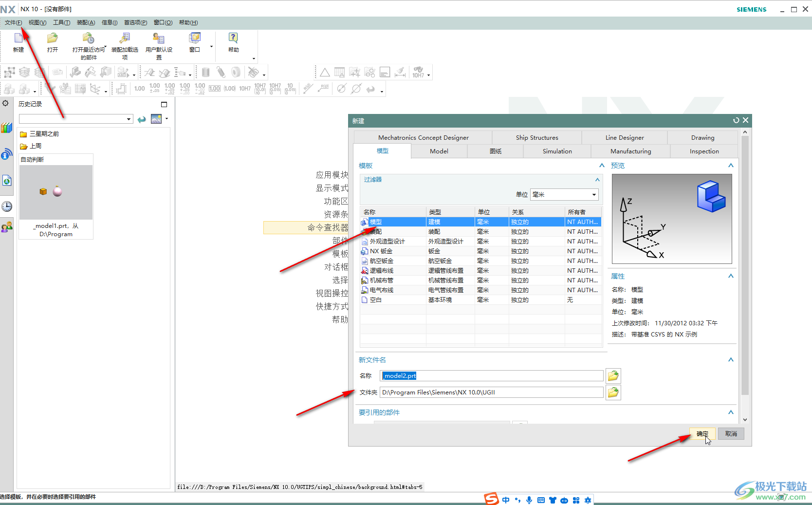812x505 pixels.
Task: Open the info broadcast sidebar icon
Action: click(x=6, y=154)
